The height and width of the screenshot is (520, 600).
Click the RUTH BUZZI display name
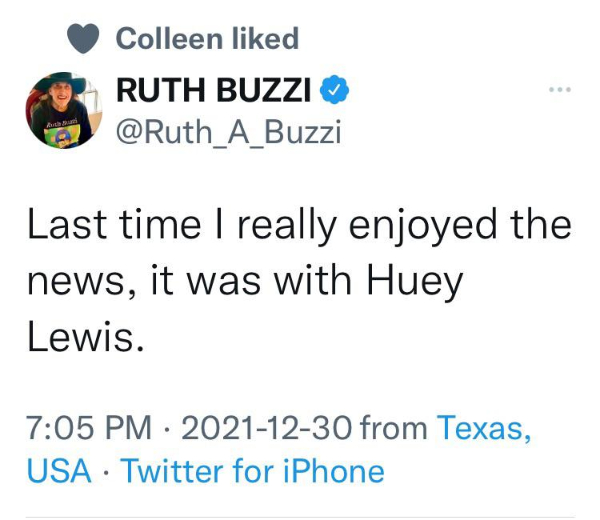215,91
